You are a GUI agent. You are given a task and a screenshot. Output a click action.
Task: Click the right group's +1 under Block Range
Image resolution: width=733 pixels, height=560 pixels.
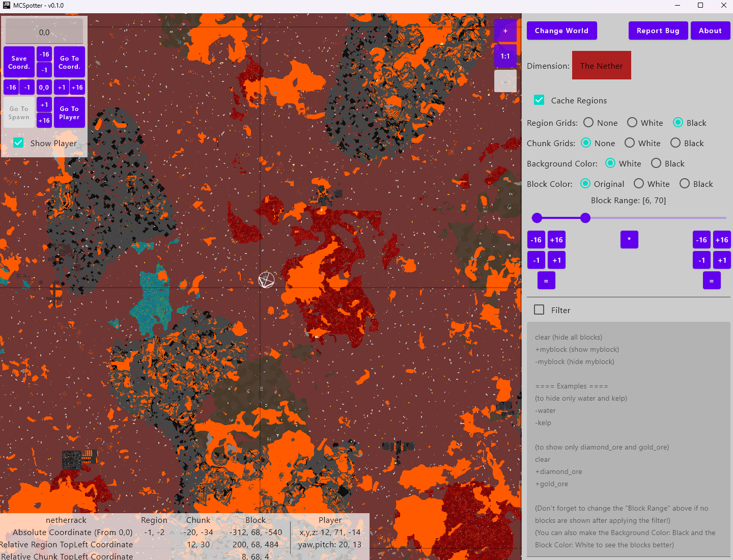[722, 260]
